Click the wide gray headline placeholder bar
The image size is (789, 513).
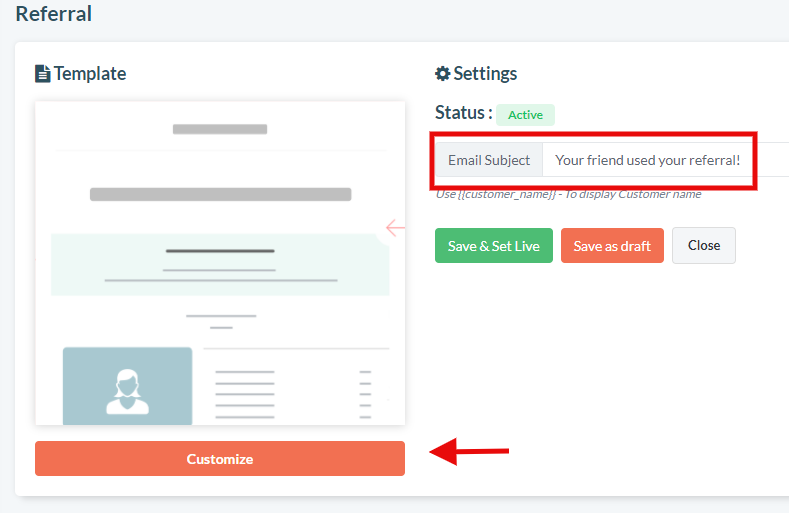pyautogui.click(x=220, y=194)
